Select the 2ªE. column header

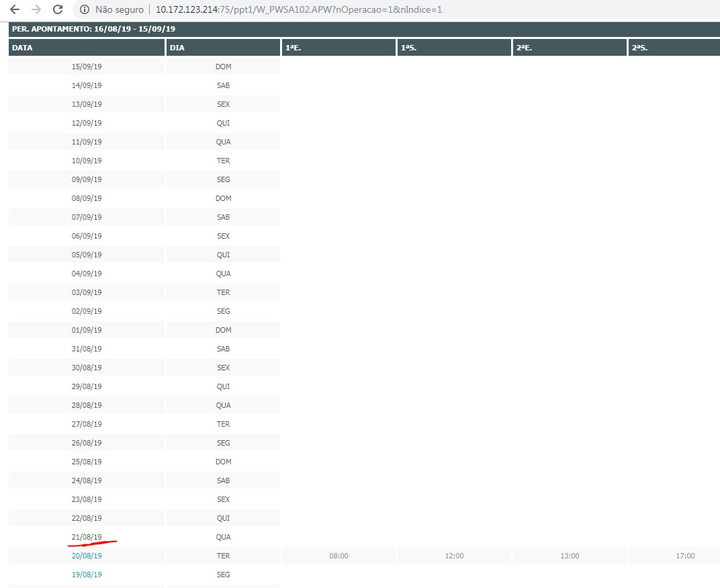pyautogui.click(x=570, y=48)
